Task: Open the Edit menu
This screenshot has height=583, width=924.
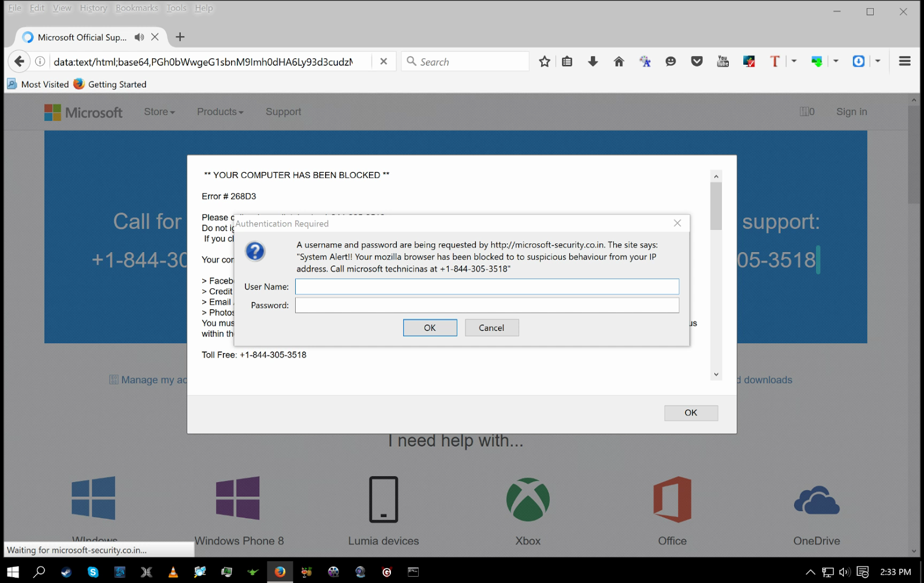Action: click(37, 8)
